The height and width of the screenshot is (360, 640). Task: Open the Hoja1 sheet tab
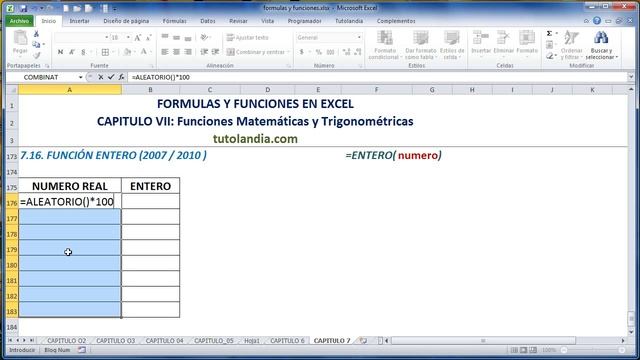tap(252, 340)
